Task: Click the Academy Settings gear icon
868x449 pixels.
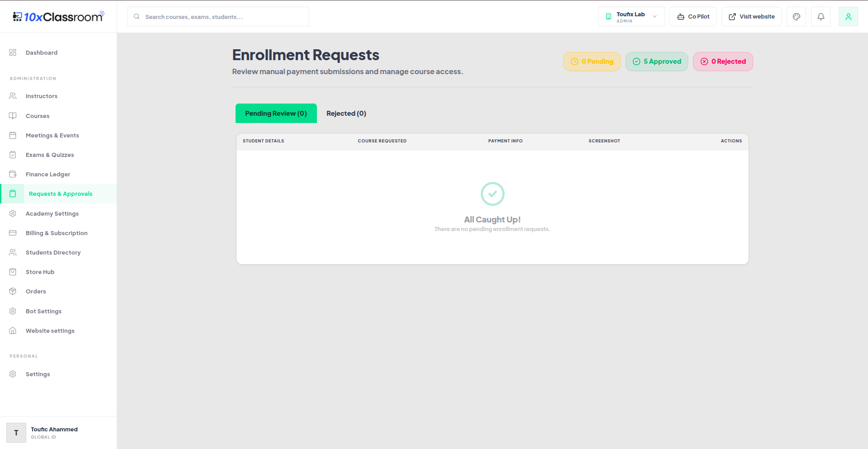Action: coord(13,213)
